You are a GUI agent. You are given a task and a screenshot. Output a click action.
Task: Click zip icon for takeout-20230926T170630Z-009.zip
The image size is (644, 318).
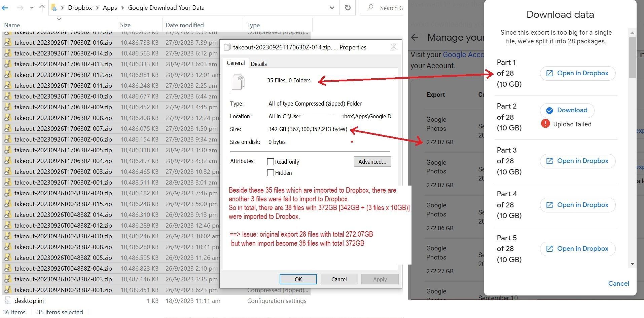8,107
